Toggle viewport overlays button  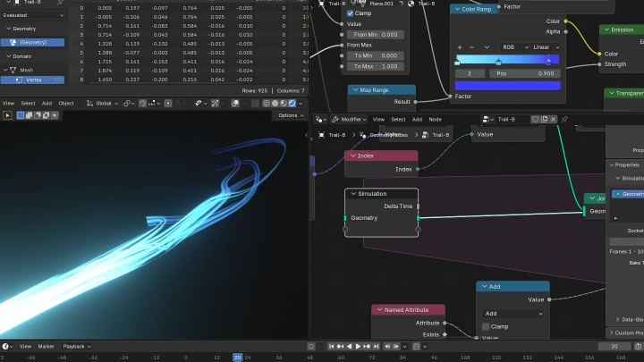click(235, 104)
